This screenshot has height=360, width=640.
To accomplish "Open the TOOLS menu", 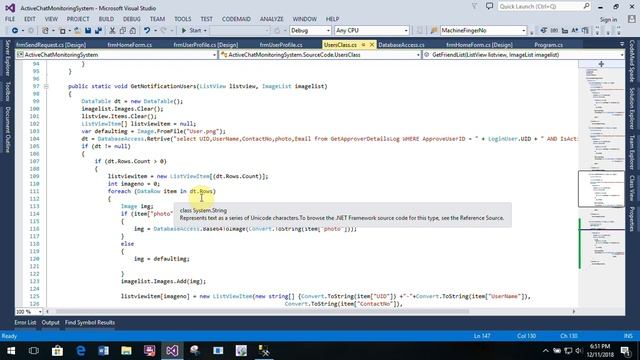I will pos(182,19).
